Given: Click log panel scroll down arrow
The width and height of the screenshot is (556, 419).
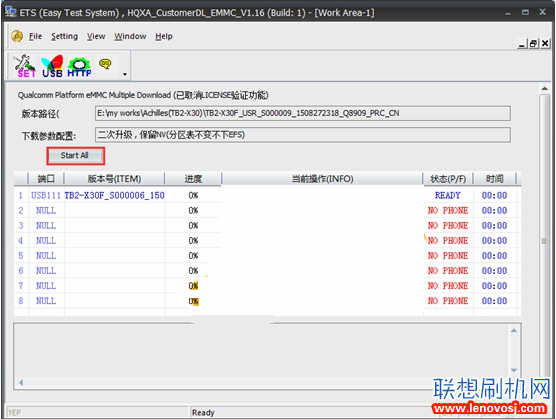Looking at the screenshot, I should 514,370.
